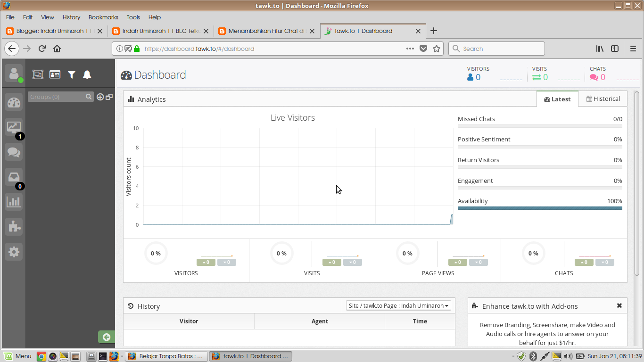
Task: Toggle Firefox sidebar view icon
Action: tap(615, 49)
